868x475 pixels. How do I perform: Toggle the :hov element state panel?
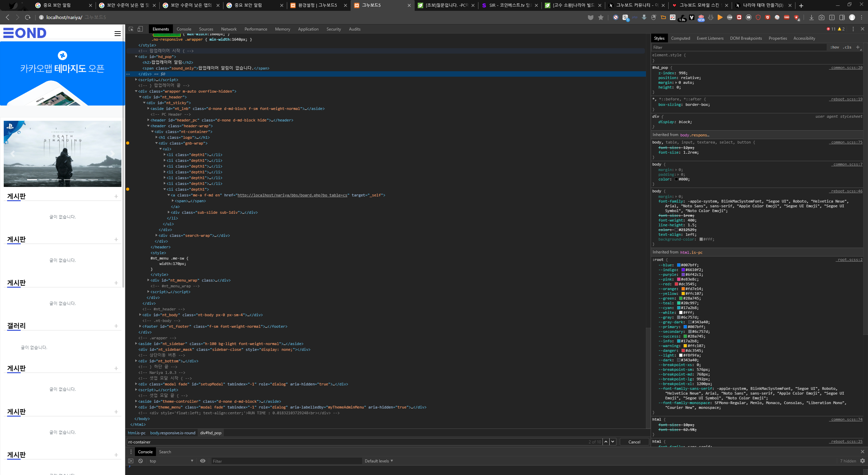click(834, 47)
